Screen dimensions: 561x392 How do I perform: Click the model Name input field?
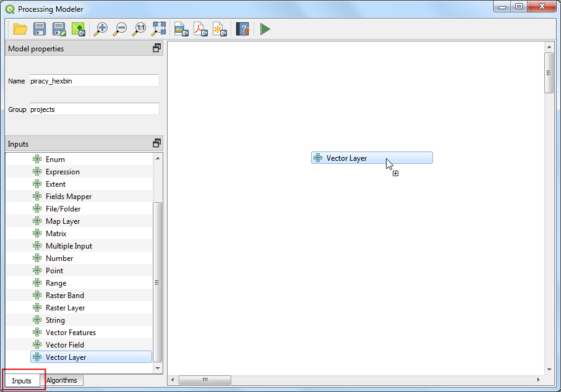point(94,81)
